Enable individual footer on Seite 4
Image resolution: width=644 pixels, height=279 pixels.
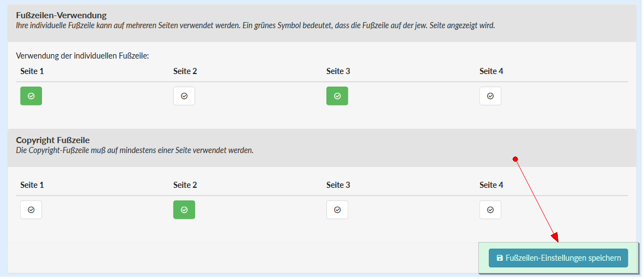[x=490, y=96]
